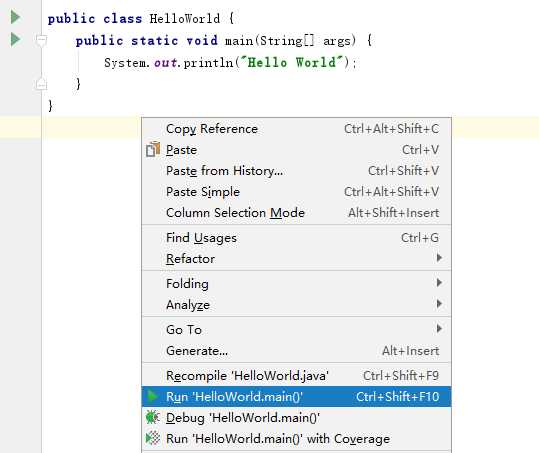This screenshot has height=453, width=539.
Task: Click the run gutter arrow beside class HelloWorld
Action: point(15,17)
